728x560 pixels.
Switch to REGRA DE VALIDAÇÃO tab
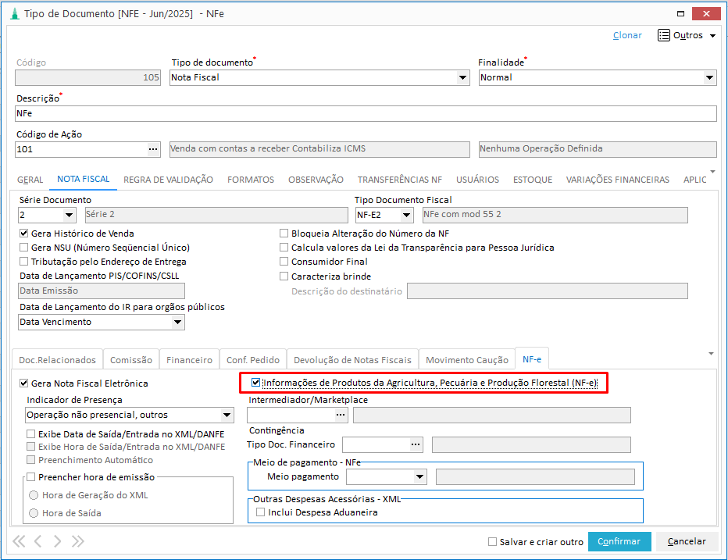coord(168,180)
